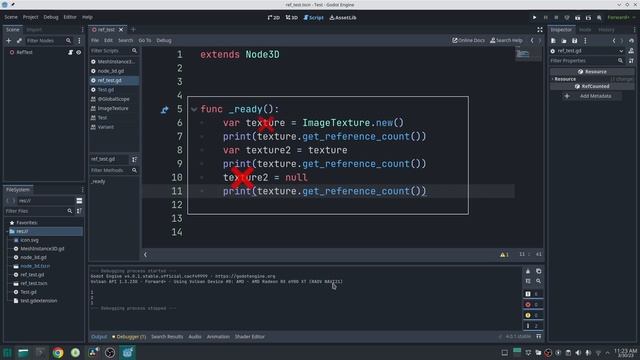
Task: Toggle distraction-free mode expand icon
Action: (x=540, y=30)
